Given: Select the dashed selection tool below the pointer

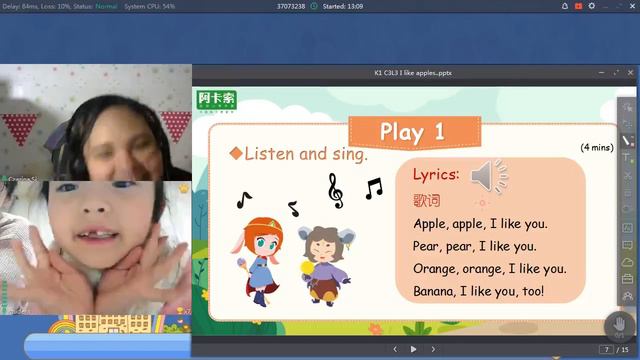Looking at the screenshot, I should [x=627, y=124].
